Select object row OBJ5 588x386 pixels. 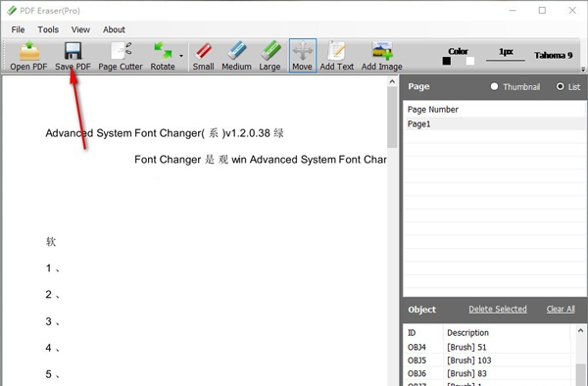click(489, 361)
